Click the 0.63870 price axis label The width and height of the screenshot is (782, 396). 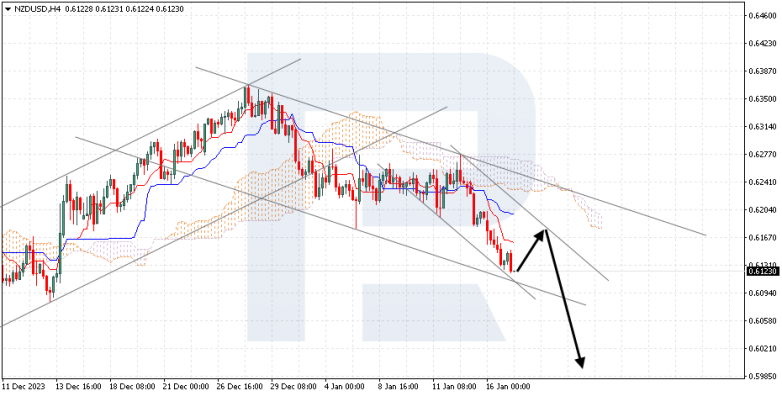763,71
